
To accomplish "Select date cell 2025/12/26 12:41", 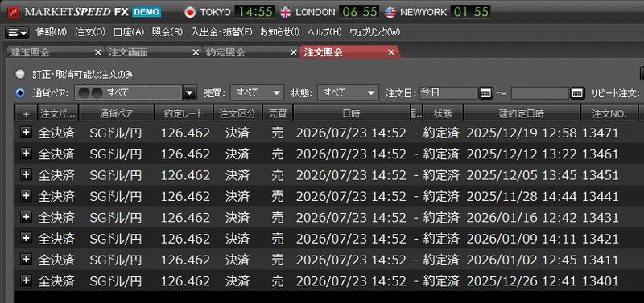I will (522, 281).
